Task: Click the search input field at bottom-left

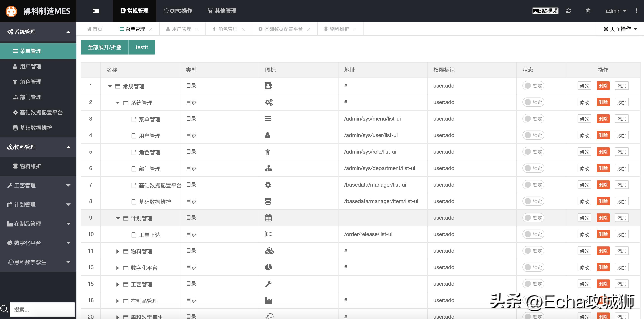Action: 42,310
